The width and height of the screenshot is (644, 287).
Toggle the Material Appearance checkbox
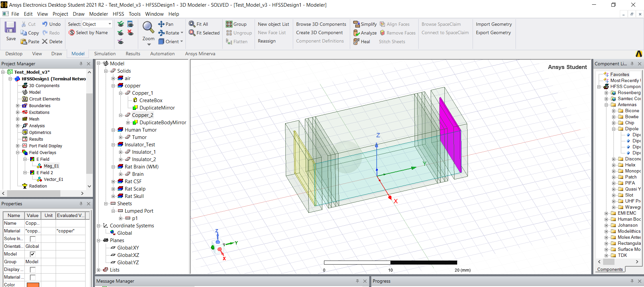33,277
